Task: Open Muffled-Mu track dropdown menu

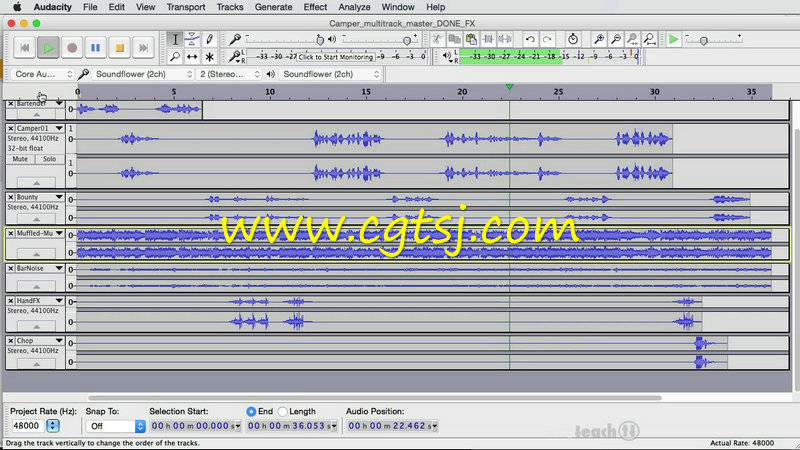Action: coord(59,233)
